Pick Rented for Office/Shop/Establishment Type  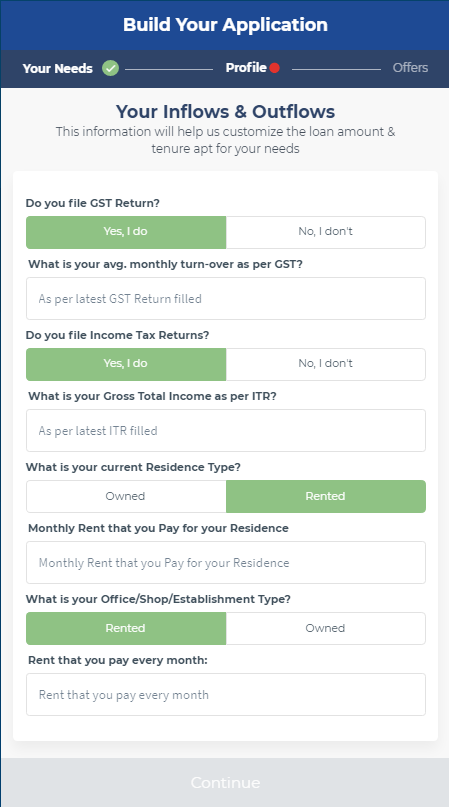[126, 628]
